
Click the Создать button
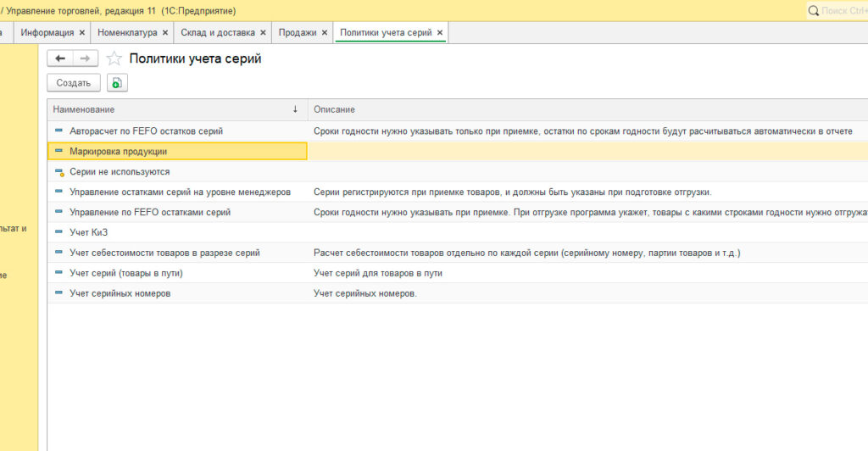[74, 83]
